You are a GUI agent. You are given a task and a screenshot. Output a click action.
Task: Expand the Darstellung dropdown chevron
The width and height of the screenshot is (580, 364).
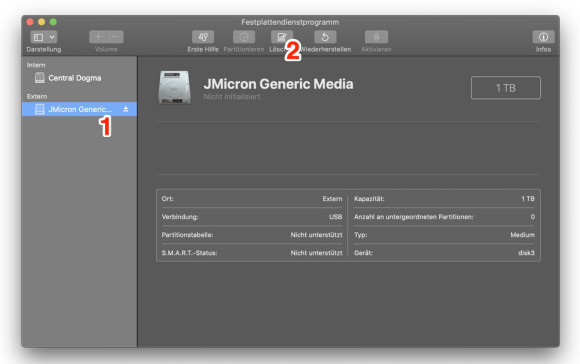click(52, 37)
